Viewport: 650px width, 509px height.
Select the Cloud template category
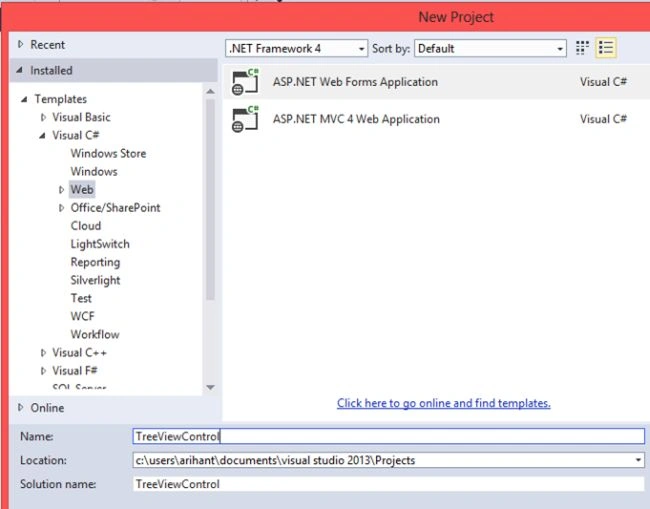click(x=86, y=226)
